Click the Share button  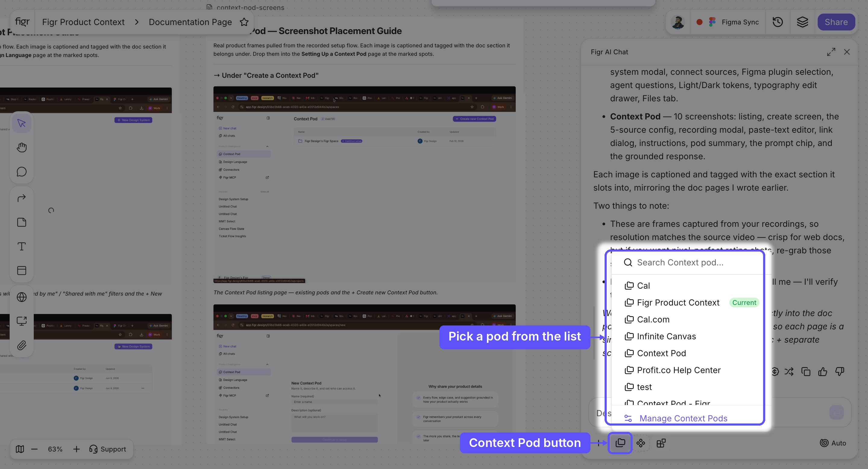[836, 22]
